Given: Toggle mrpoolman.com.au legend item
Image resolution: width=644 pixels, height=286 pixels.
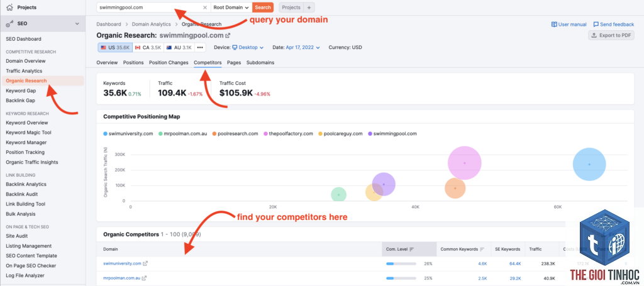Looking at the screenshot, I should pyautogui.click(x=183, y=134).
